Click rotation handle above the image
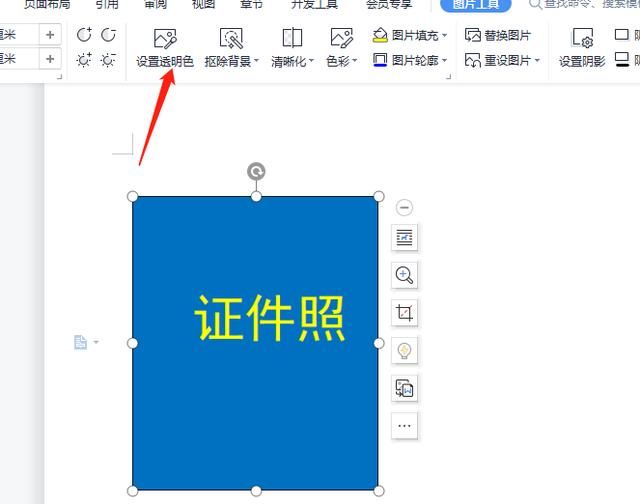 pyautogui.click(x=256, y=171)
